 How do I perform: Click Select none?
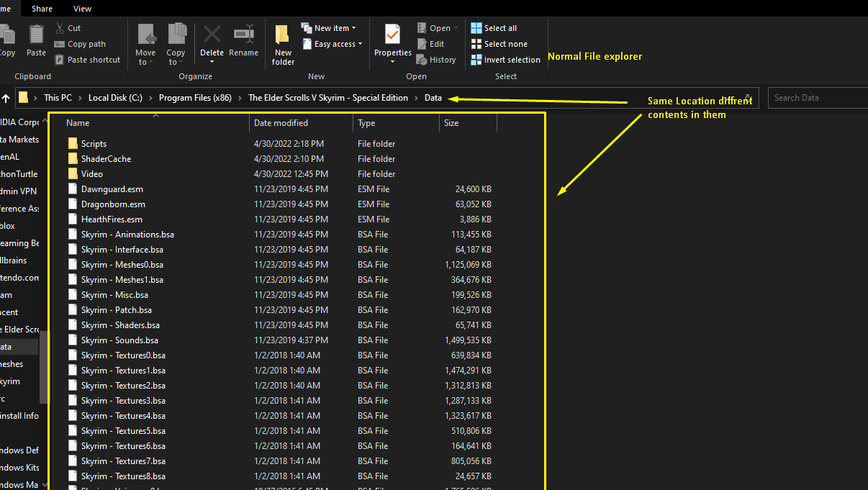(x=499, y=44)
